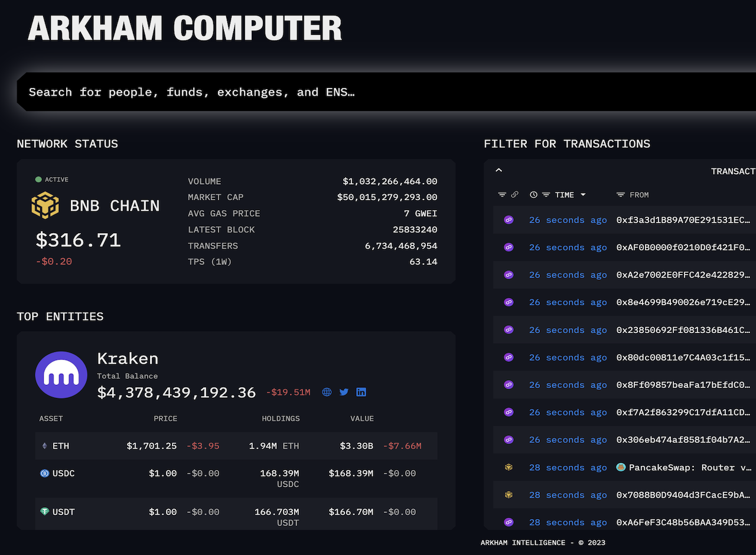
Task: Click 28 seconds ago on PancakeSwap row
Action: 568,467
